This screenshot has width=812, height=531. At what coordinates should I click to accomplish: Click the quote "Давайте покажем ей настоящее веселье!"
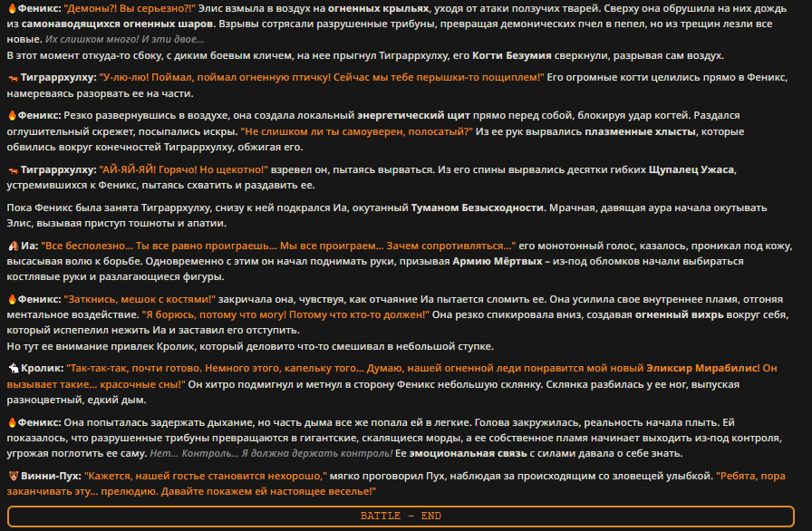pos(268,491)
